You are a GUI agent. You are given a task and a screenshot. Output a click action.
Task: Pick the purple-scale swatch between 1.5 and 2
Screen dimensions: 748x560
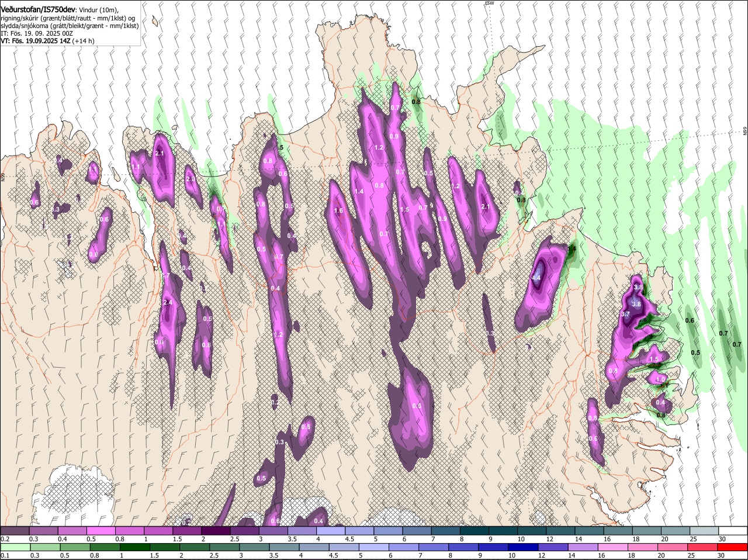[x=187, y=531]
